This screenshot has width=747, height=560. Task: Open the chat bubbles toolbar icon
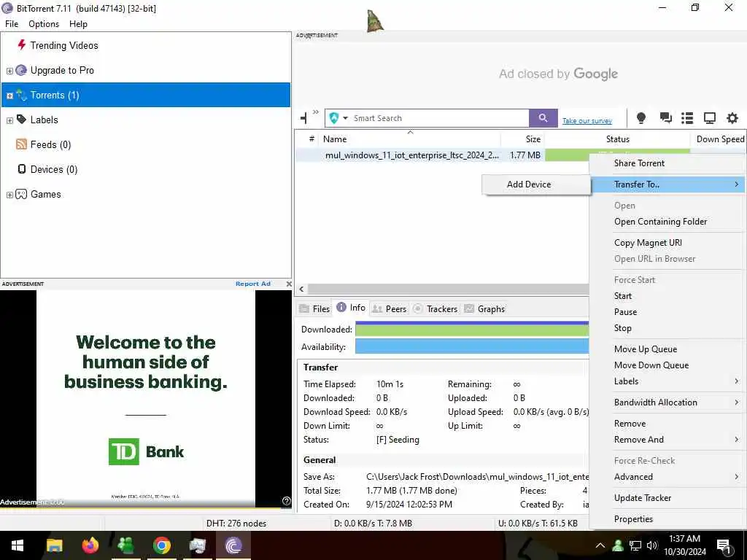click(665, 117)
